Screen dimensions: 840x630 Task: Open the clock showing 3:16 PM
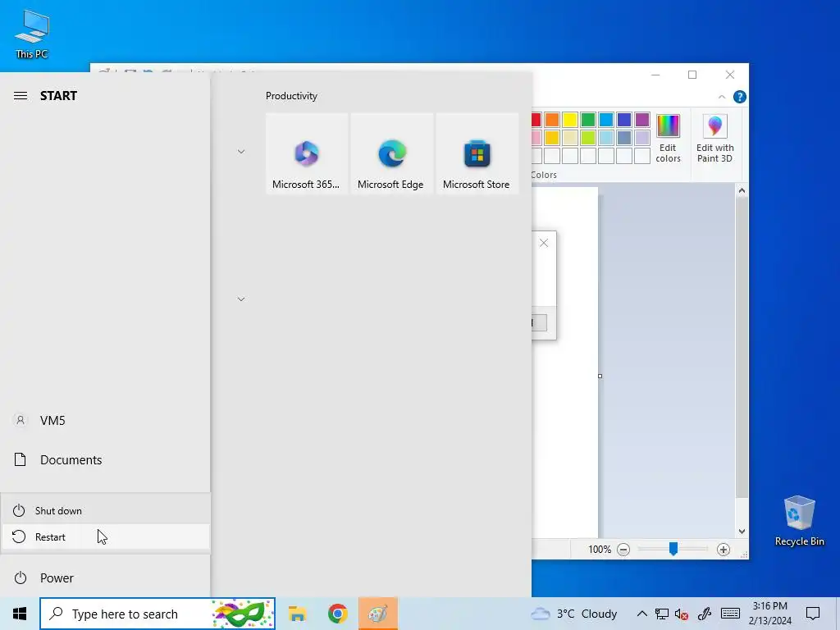769,614
